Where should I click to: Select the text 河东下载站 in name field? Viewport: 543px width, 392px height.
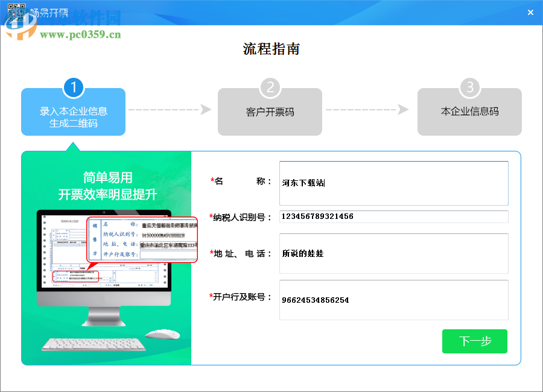303,183
